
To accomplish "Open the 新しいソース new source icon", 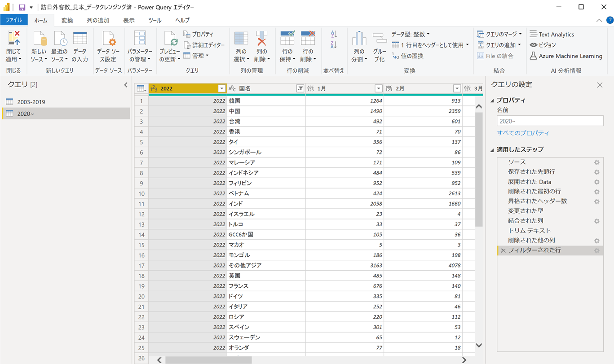I will pos(39,39).
